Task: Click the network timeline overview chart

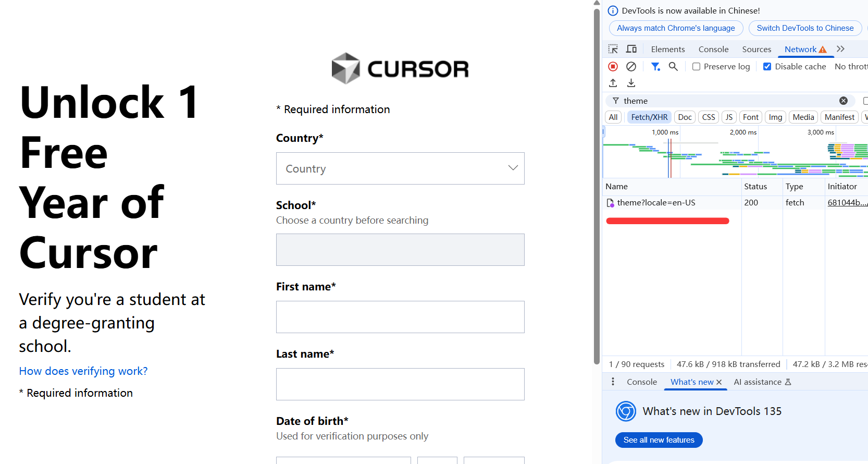Action: (735, 152)
